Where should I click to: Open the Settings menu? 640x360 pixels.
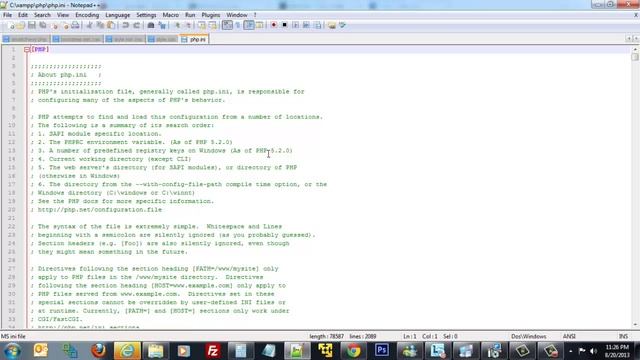coord(146,15)
